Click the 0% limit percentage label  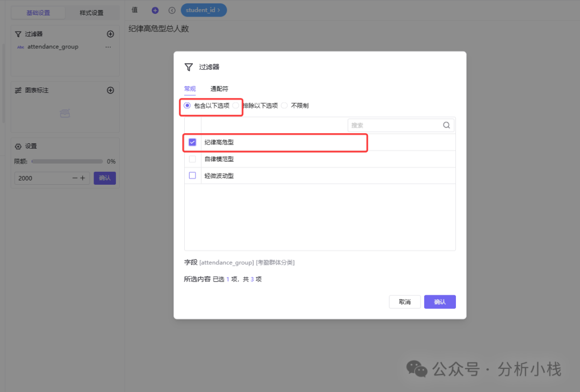pos(111,162)
